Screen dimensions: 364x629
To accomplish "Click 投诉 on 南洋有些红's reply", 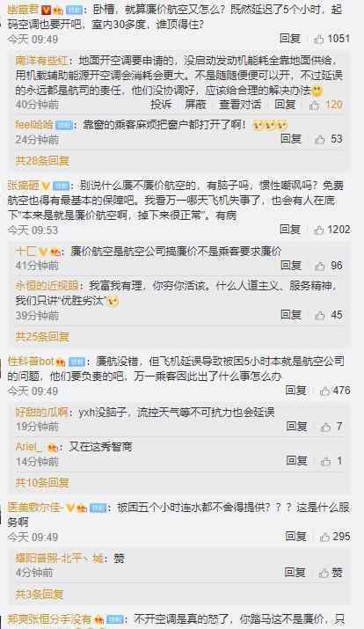I will coord(161,105).
